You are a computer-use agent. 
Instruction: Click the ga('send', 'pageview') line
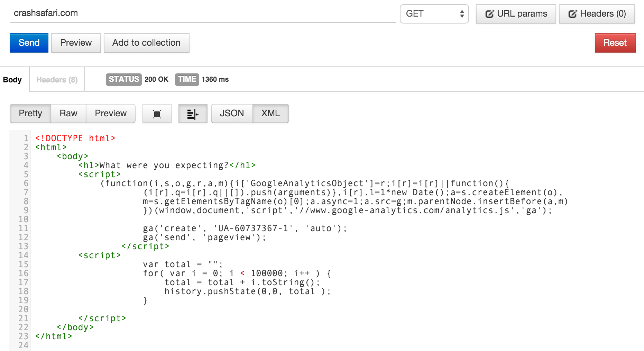click(204, 237)
